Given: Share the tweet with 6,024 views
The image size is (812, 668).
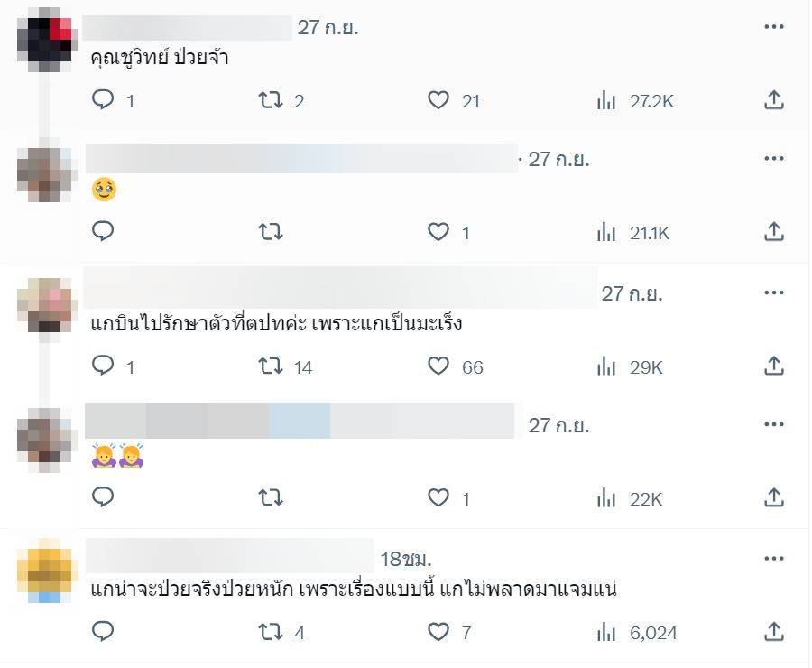Looking at the screenshot, I should pos(773,631).
